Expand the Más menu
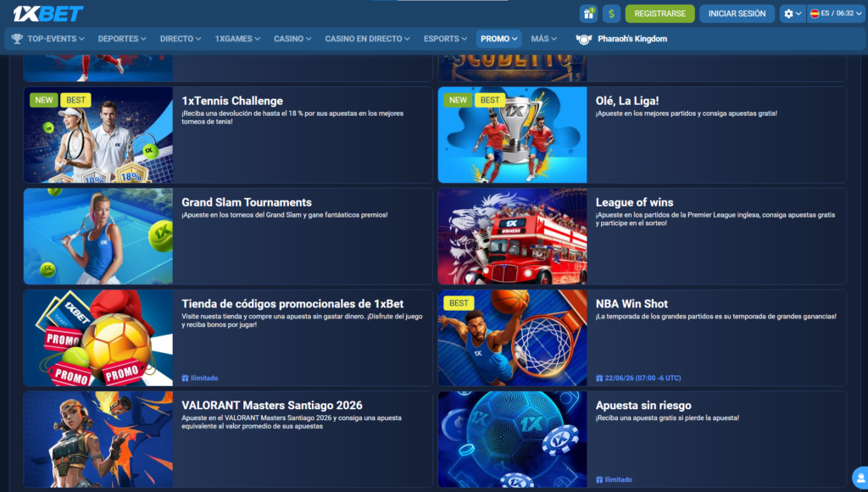Screen dimensions: 868x492 (x=543, y=39)
